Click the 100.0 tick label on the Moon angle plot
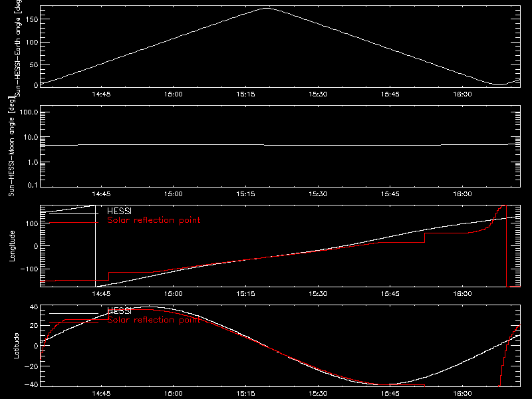 pyautogui.click(x=29, y=112)
